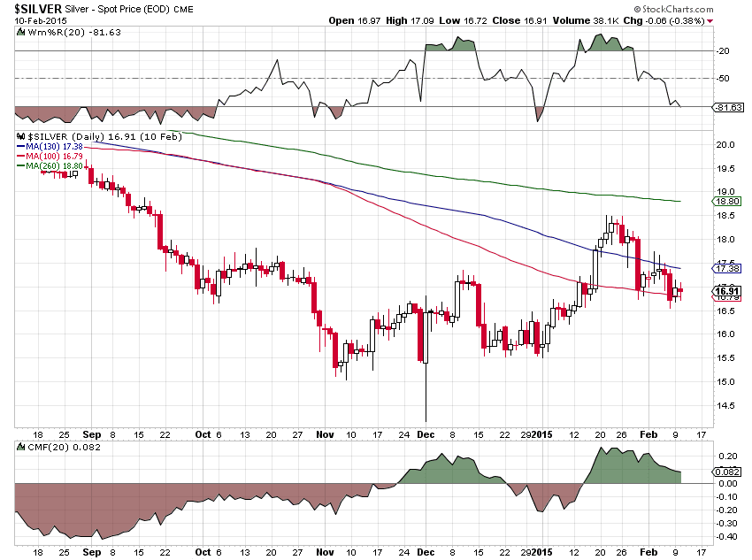Screen dimensions: 752x560
Task: Click the 18.5 price axis label
Action: point(725,216)
